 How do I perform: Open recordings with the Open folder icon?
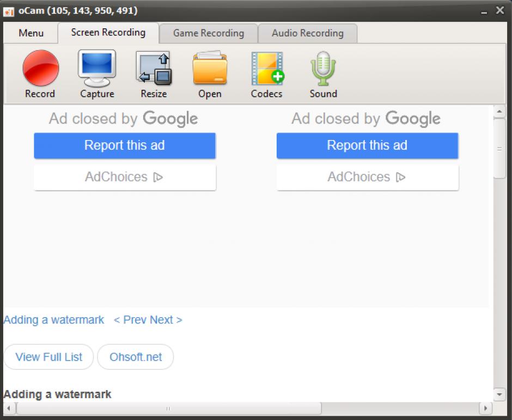pos(210,68)
